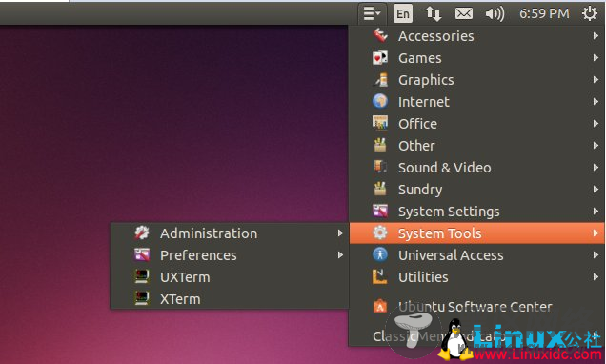Open the sound volume indicator
The height and width of the screenshot is (364, 606).
495,14
